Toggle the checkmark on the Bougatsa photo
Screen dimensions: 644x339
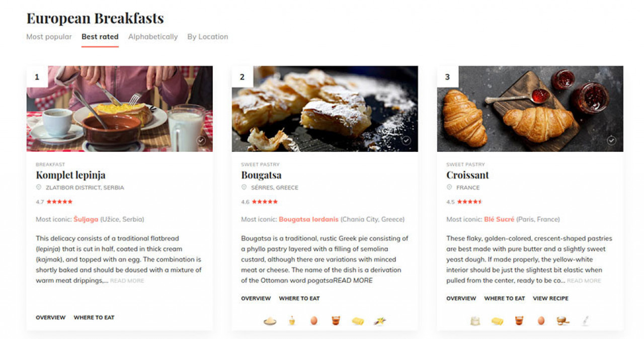coord(407,141)
